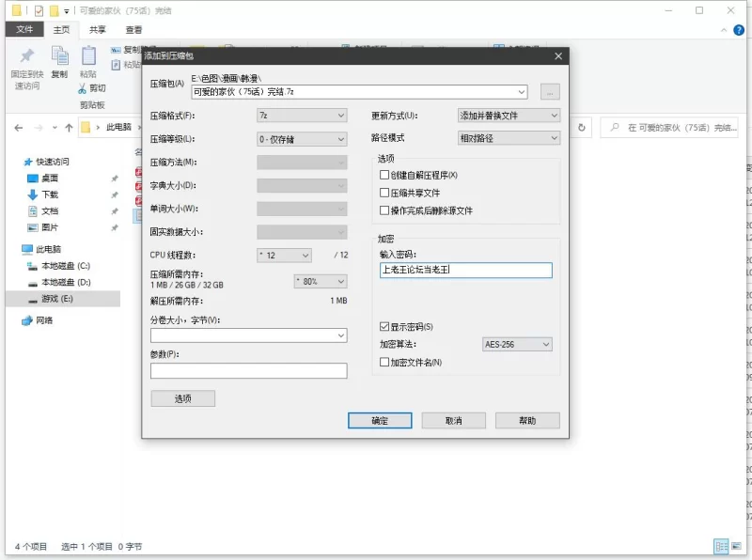Click This PC in the address bar
The image size is (752, 560).
click(x=118, y=127)
